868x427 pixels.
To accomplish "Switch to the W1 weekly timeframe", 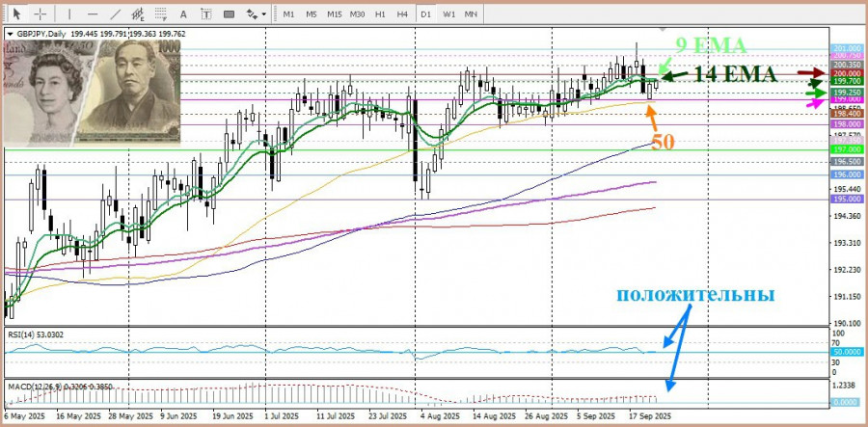I will tap(449, 14).
